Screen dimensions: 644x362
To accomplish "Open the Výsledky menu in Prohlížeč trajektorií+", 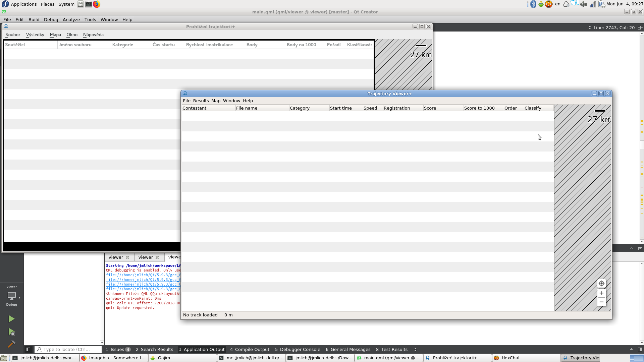I will 35,35.
